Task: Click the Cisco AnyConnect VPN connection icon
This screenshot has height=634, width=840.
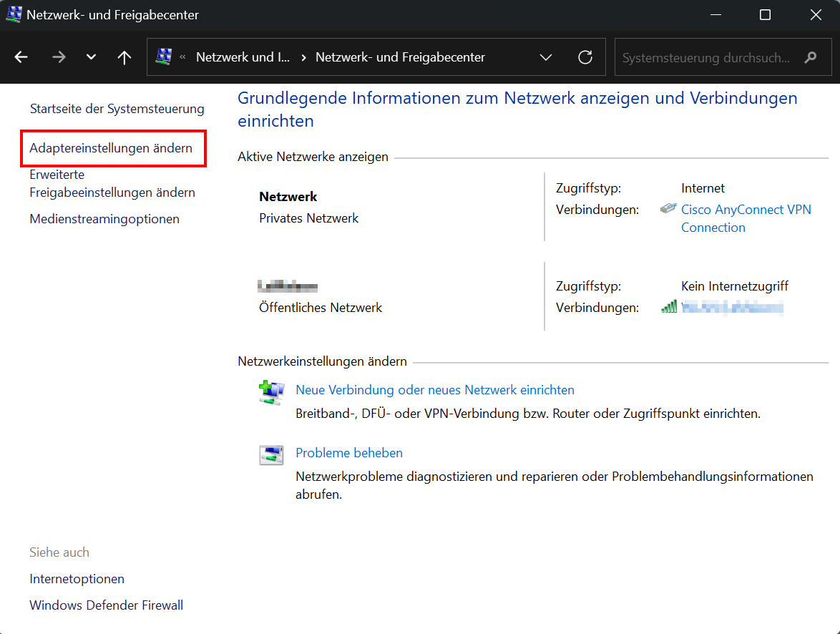Action: click(668, 209)
